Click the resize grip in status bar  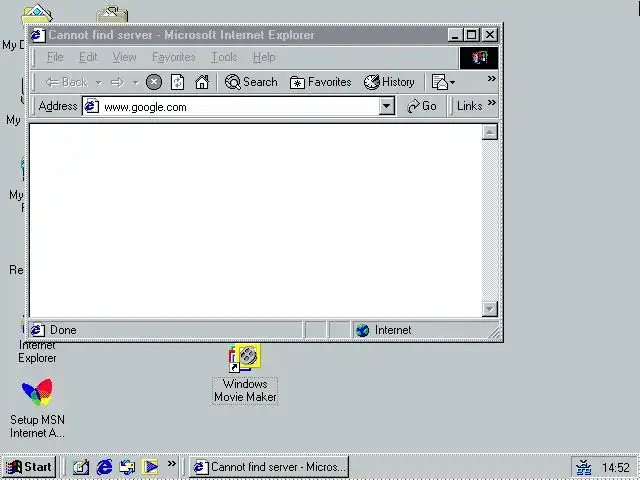coord(494,333)
